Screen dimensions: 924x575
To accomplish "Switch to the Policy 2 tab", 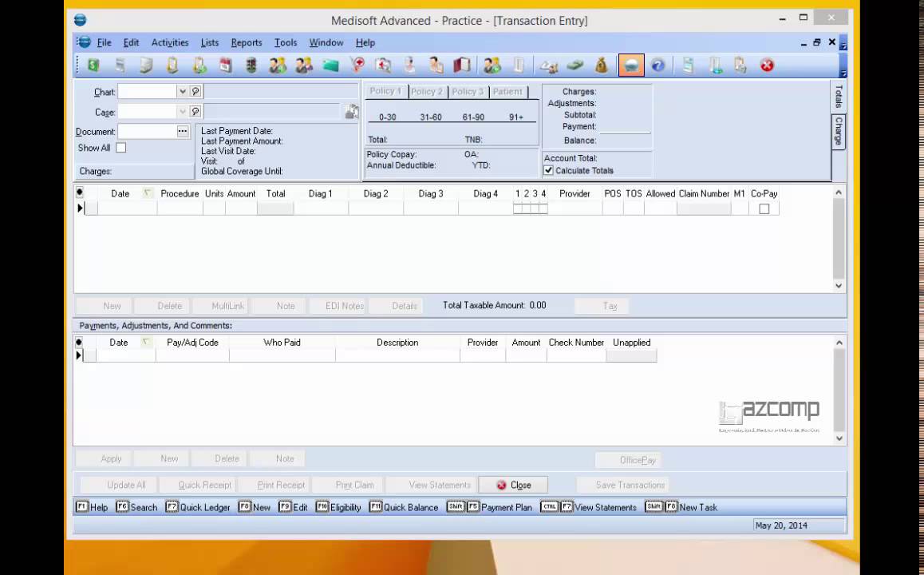I will click(427, 91).
